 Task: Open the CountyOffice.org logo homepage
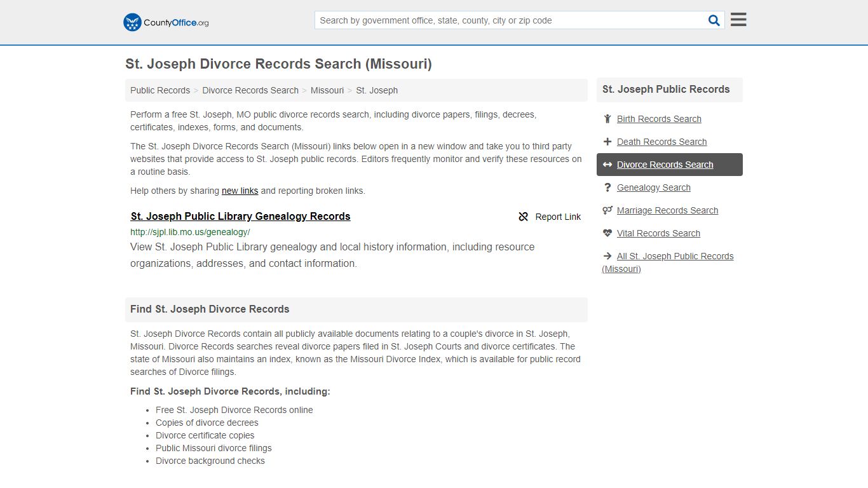coord(166,22)
